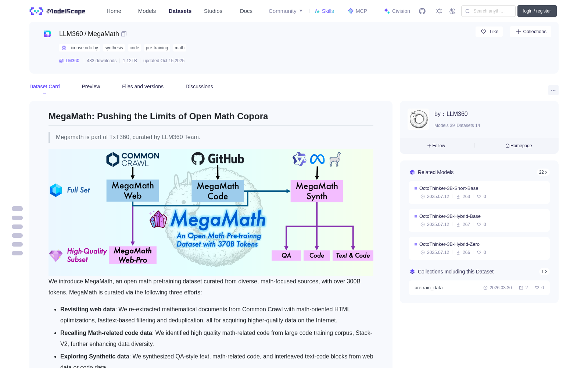The height and width of the screenshot is (368, 588).
Task: Click download icon on OctoThinker-3B-Hybrid-Base row
Action: (458, 224)
